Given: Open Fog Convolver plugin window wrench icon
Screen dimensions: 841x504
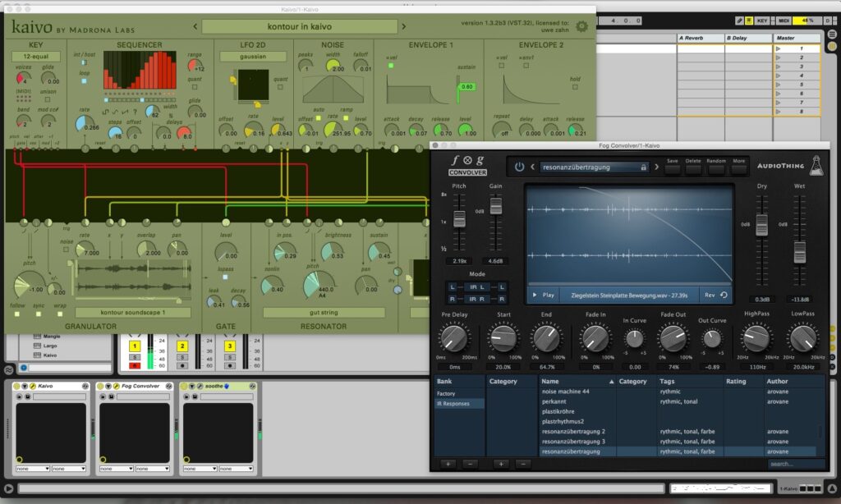Looking at the screenshot, I should [x=117, y=386].
